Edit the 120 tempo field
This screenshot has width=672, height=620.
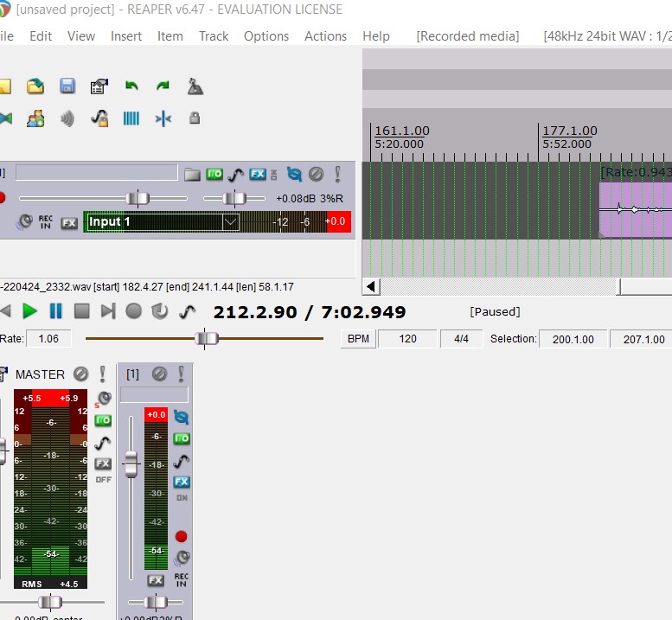pyautogui.click(x=407, y=338)
